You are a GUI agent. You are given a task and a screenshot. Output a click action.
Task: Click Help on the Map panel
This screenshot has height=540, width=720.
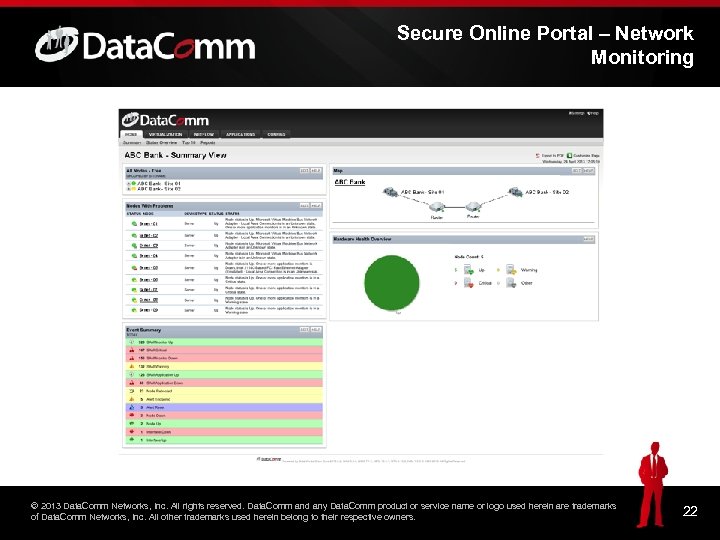[x=588, y=171]
